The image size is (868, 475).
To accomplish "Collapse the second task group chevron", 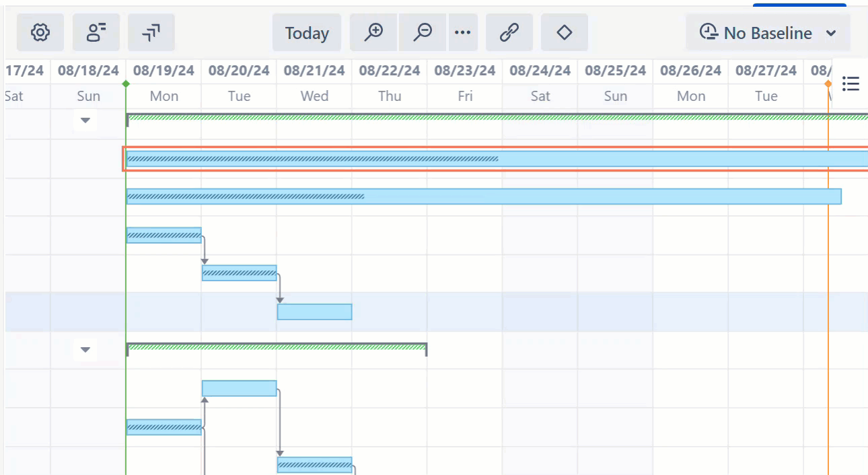I will point(85,349).
